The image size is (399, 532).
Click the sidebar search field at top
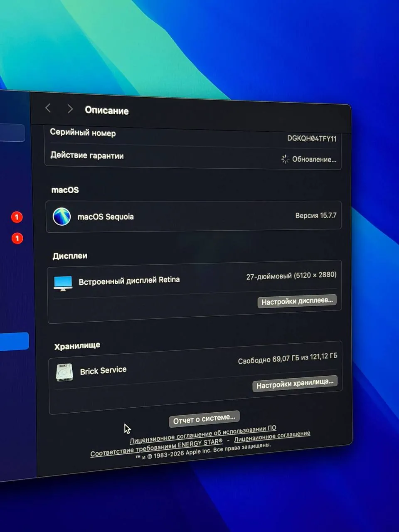12,133
